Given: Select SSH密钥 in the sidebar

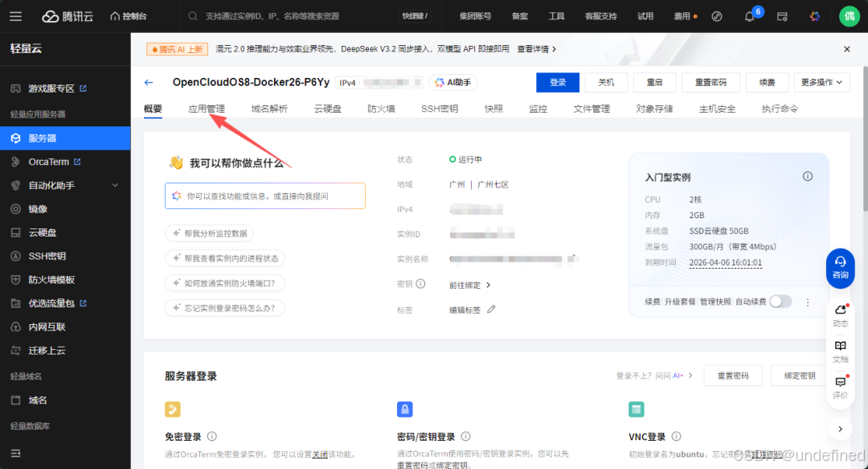Looking at the screenshot, I should coord(65,256).
